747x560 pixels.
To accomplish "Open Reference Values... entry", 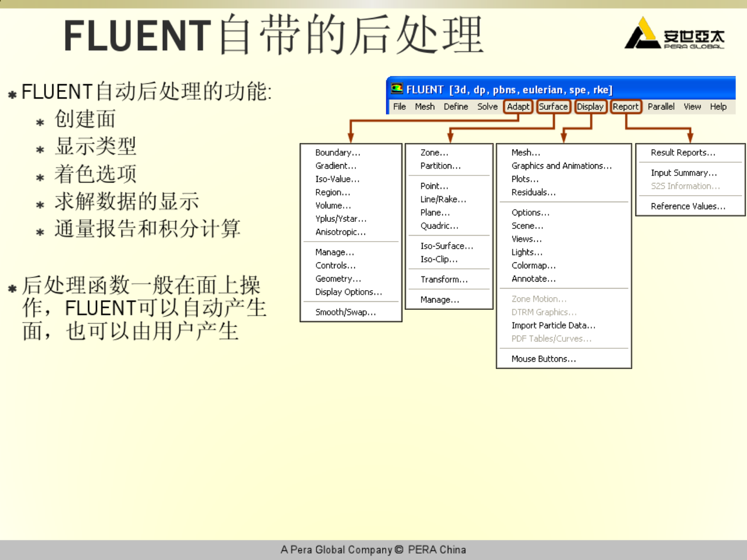I will 688,206.
